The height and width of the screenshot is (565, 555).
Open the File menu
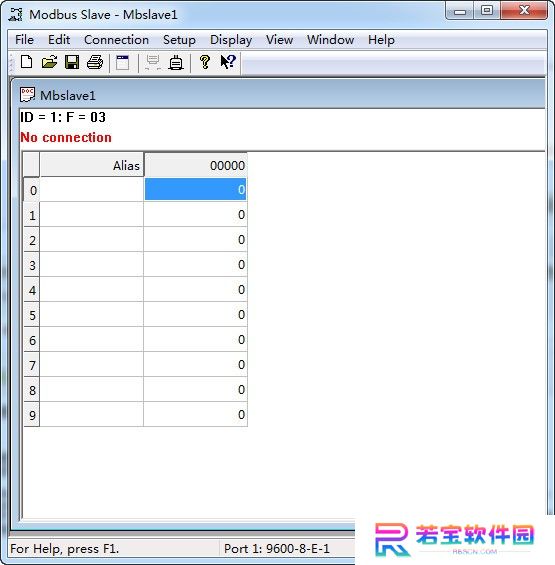pyautogui.click(x=25, y=40)
